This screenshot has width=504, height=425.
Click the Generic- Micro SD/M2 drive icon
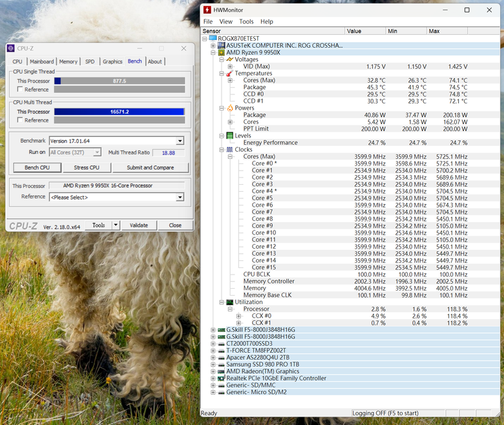coord(221,392)
